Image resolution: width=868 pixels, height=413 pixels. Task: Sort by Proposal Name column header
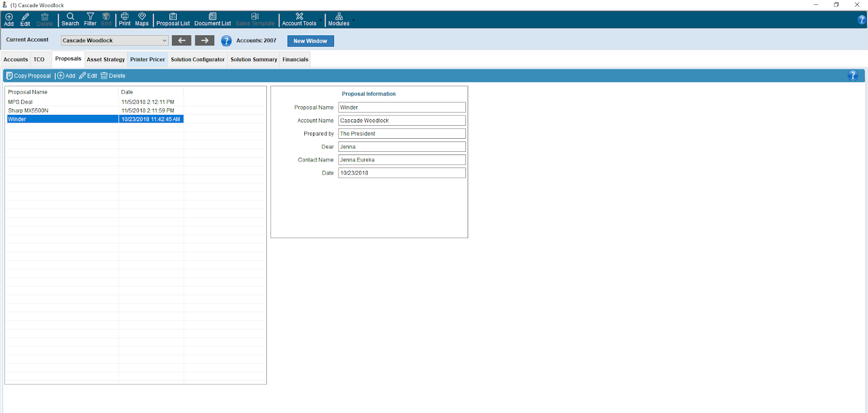point(62,92)
